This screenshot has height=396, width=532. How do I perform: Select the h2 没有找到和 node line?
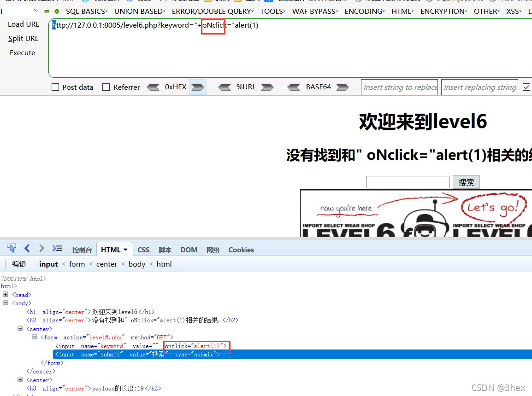tap(132, 320)
